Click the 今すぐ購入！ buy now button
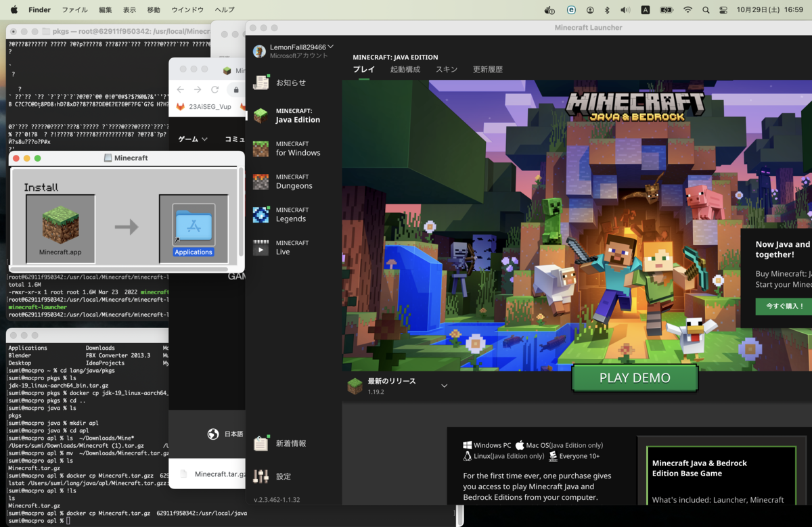Screen dimensions: 812x527 point(785,306)
